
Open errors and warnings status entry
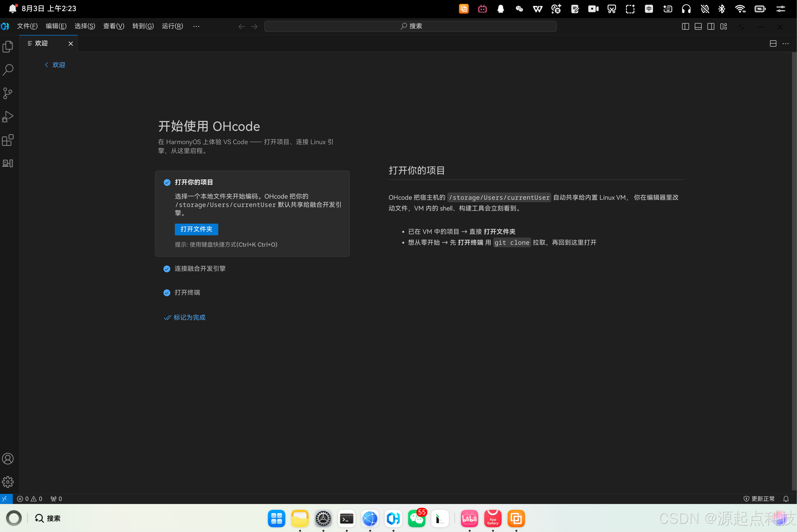(x=29, y=499)
